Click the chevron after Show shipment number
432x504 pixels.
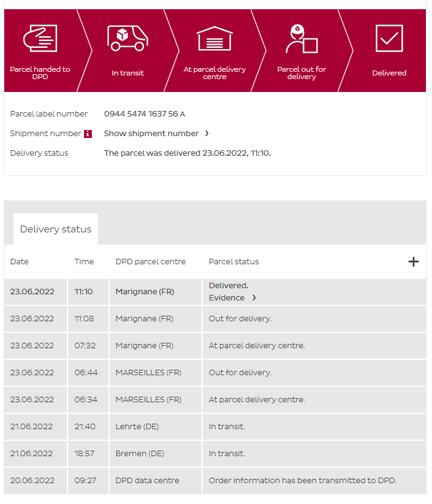(207, 134)
